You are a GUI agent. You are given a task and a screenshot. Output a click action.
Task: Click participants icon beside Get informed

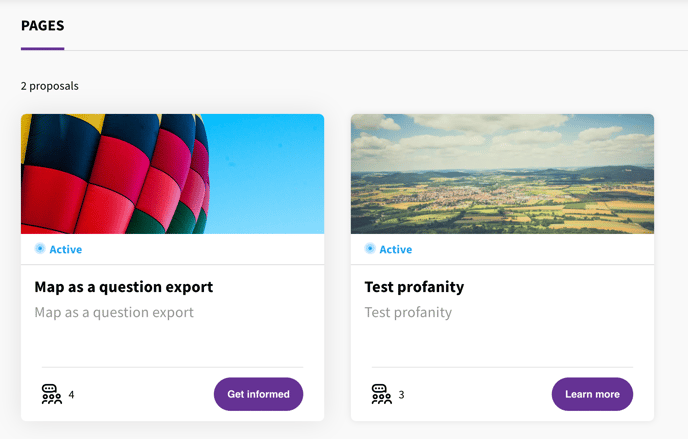point(51,394)
